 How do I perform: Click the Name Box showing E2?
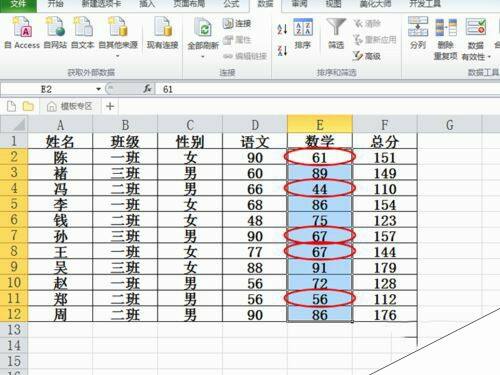(x=47, y=89)
